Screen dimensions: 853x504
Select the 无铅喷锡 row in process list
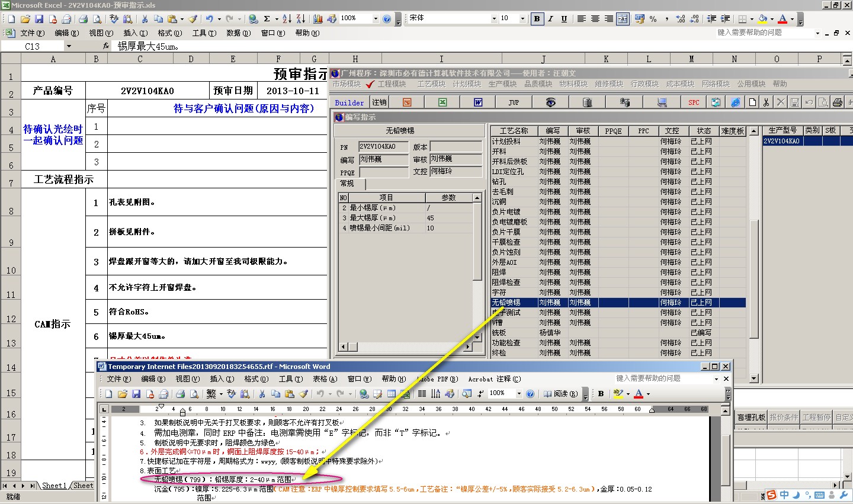coord(618,303)
